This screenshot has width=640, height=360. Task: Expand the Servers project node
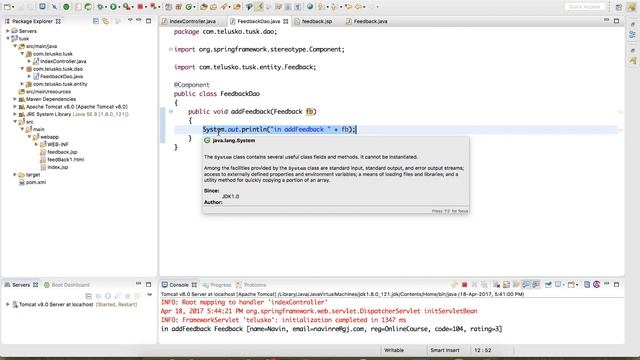pyautogui.click(x=8, y=31)
